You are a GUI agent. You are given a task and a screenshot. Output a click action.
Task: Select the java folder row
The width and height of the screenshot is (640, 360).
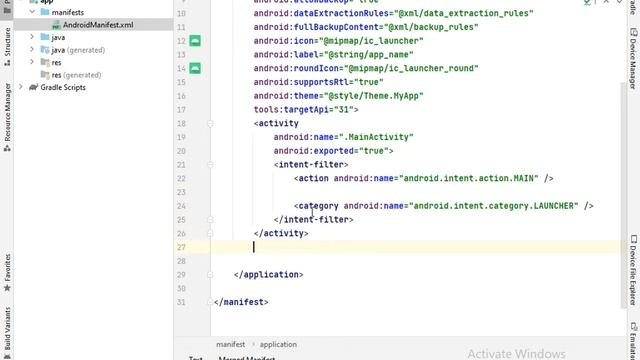(93, 37)
